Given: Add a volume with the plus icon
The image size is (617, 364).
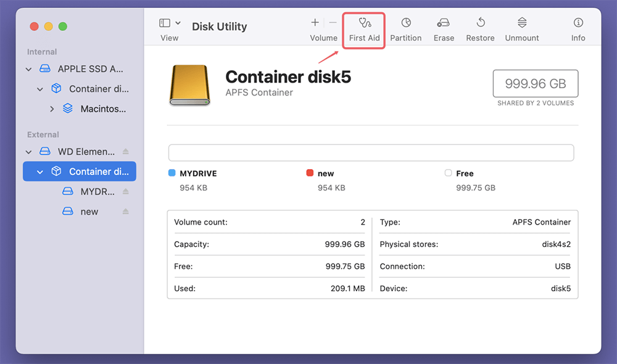Looking at the screenshot, I should pos(315,23).
